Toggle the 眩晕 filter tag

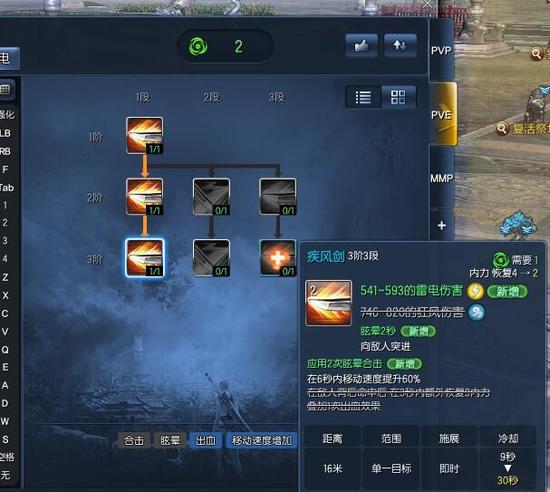click(x=170, y=440)
